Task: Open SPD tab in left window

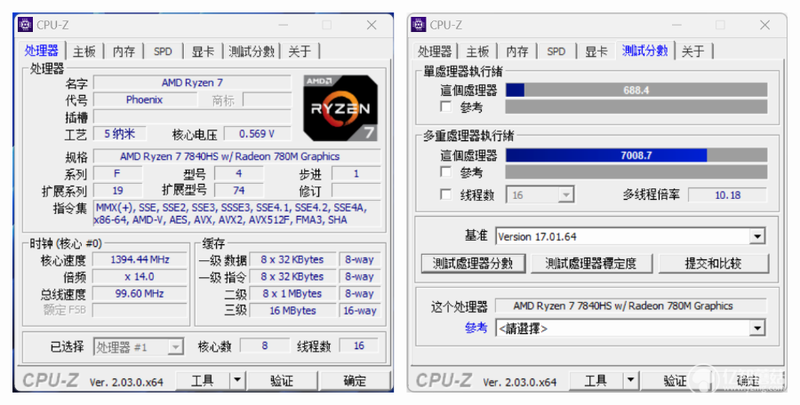Action: [163, 52]
